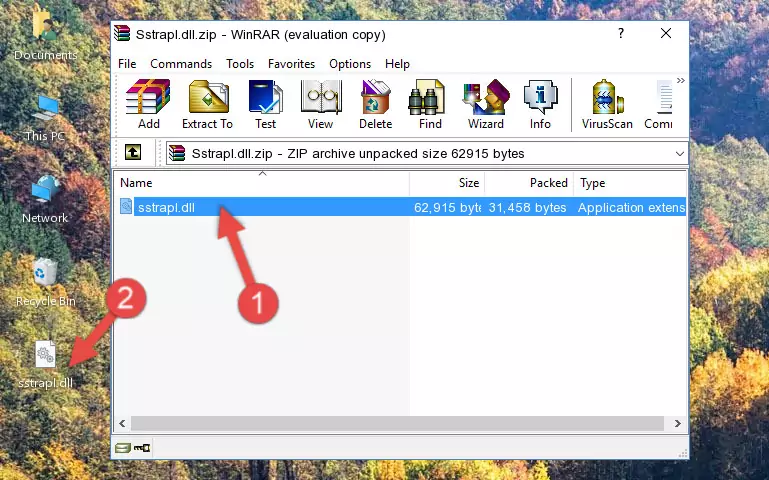The image size is (769, 480).
Task: Sort by Packed column header
Action: tap(529, 183)
